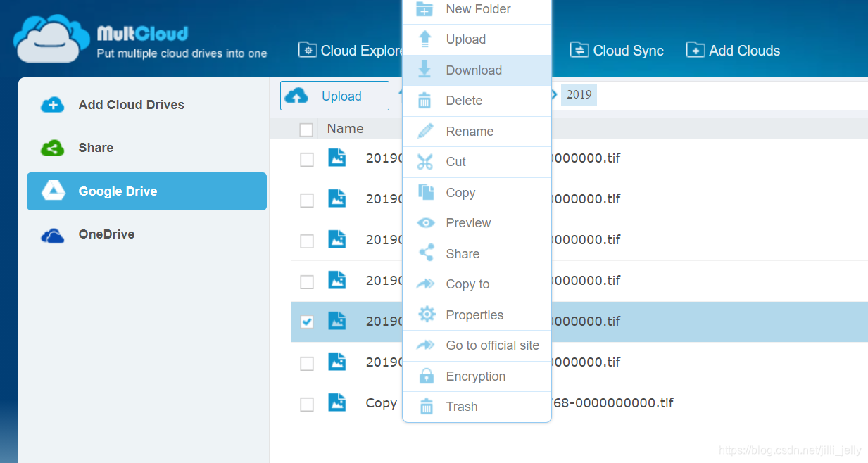This screenshot has width=868, height=463.
Task: Click the Name column header
Action: 345,129
